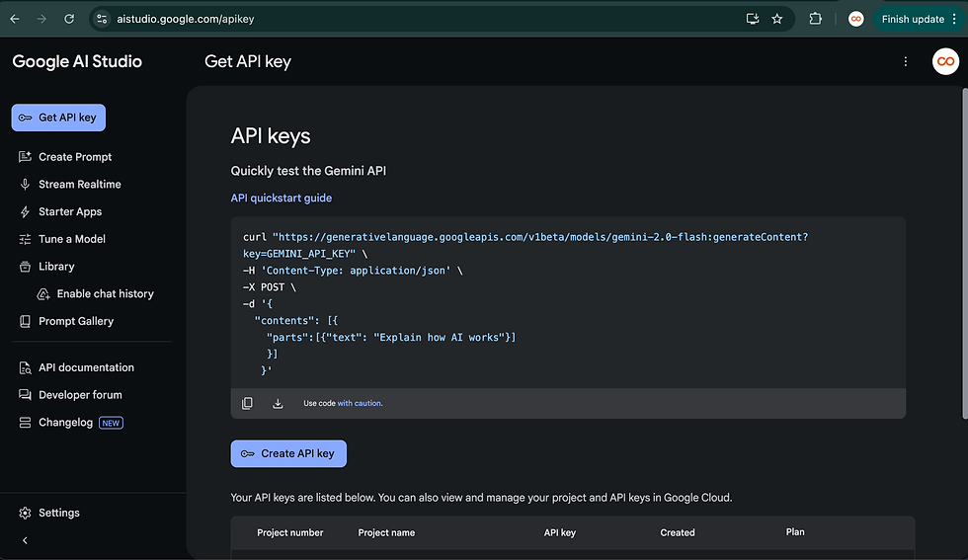Image resolution: width=968 pixels, height=560 pixels.
Task: Click the generativelanguage URL in curl command
Action: tap(540, 237)
